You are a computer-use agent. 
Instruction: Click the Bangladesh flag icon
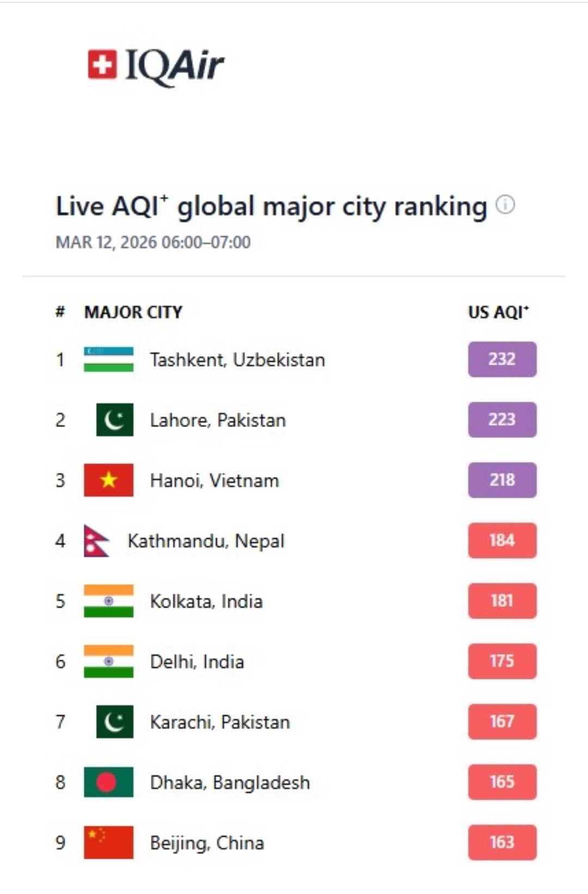(108, 782)
